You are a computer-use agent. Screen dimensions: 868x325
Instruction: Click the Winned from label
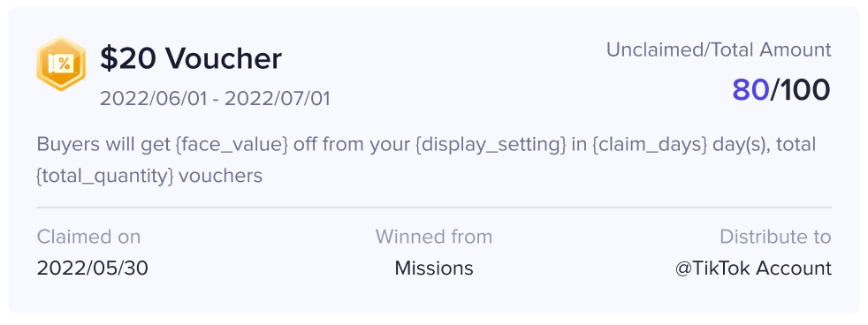coord(434,237)
